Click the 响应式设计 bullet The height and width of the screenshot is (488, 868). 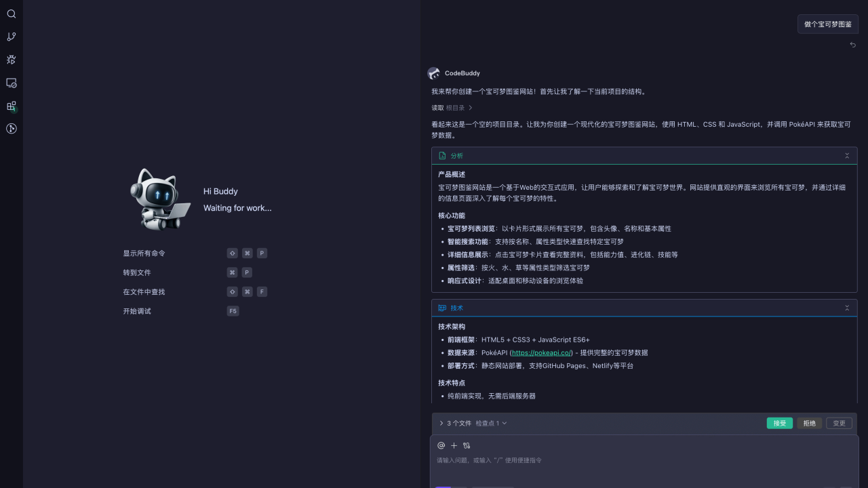click(x=515, y=281)
